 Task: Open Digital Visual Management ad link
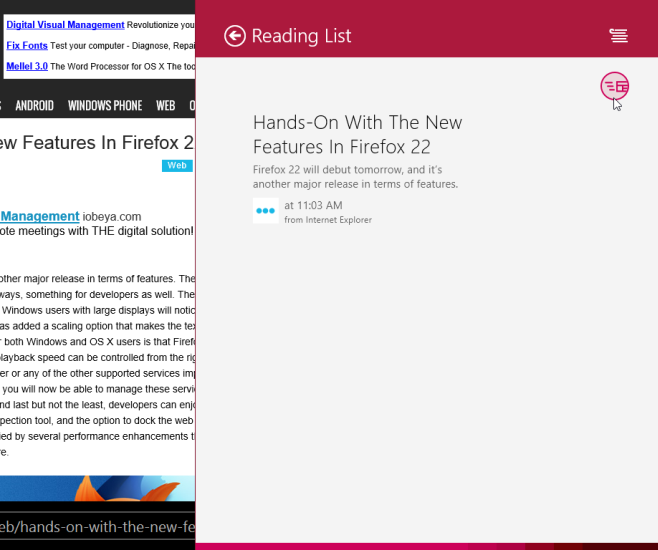click(x=65, y=25)
